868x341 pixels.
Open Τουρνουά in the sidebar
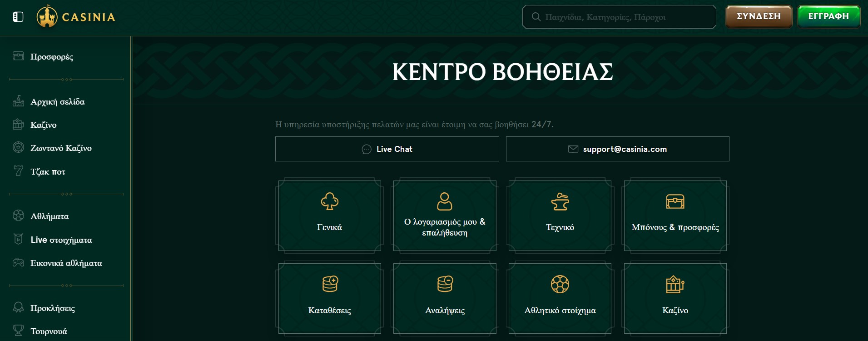[x=49, y=331]
